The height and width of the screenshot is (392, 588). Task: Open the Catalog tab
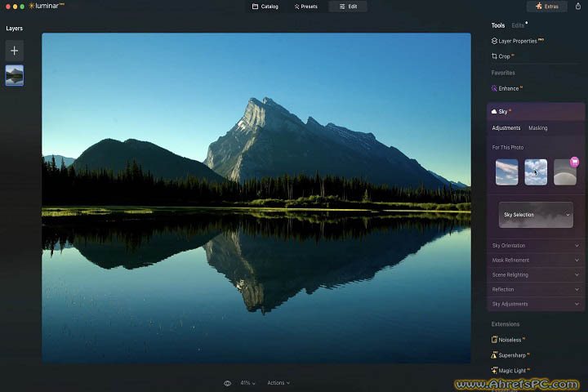pyautogui.click(x=265, y=7)
